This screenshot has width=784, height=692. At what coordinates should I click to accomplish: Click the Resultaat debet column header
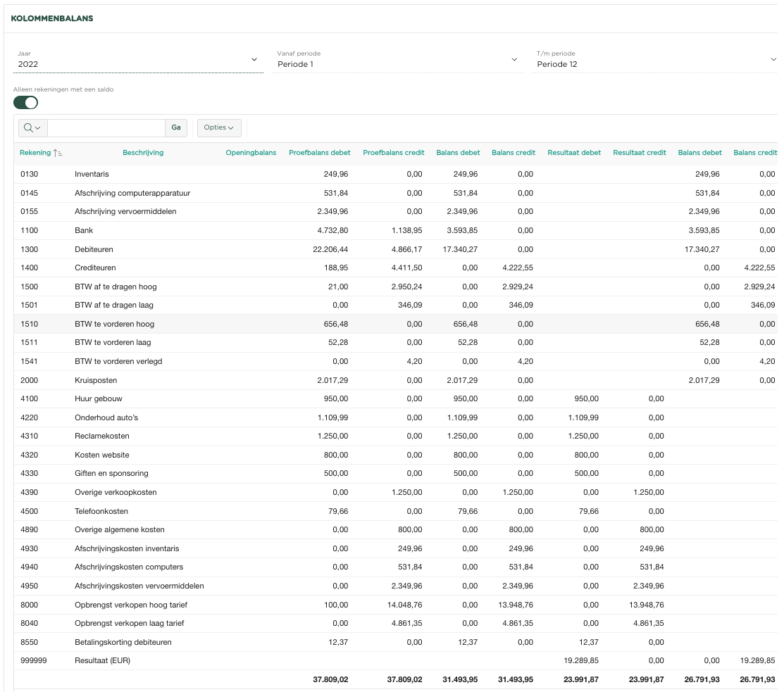(574, 153)
